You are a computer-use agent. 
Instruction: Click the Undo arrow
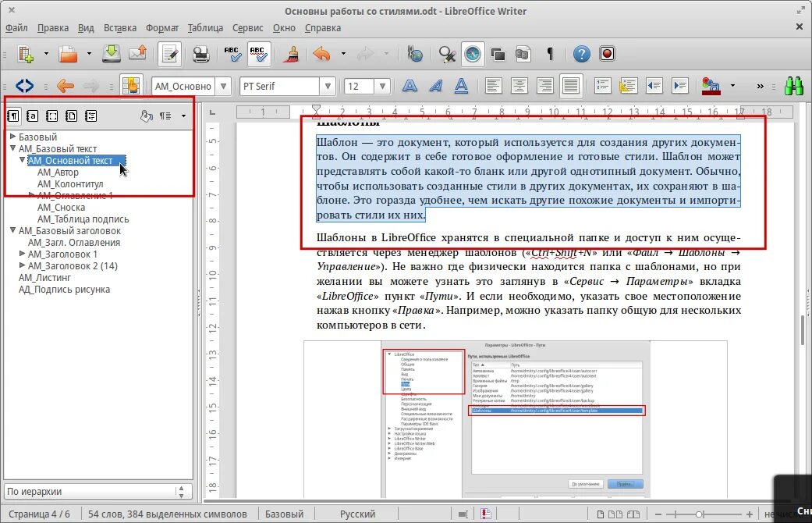coord(321,54)
